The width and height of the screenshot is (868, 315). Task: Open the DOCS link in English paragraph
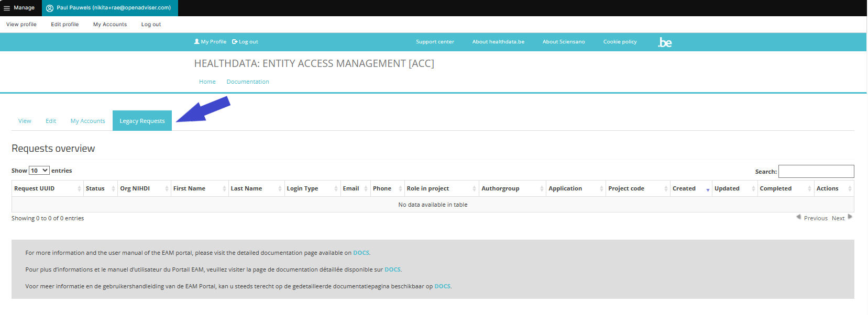point(361,253)
